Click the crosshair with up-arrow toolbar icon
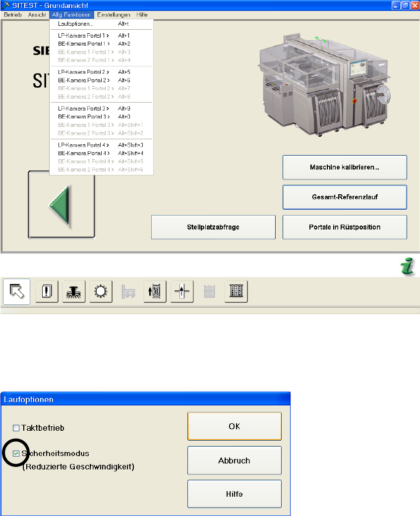 pyautogui.click(x=181, y=291)
